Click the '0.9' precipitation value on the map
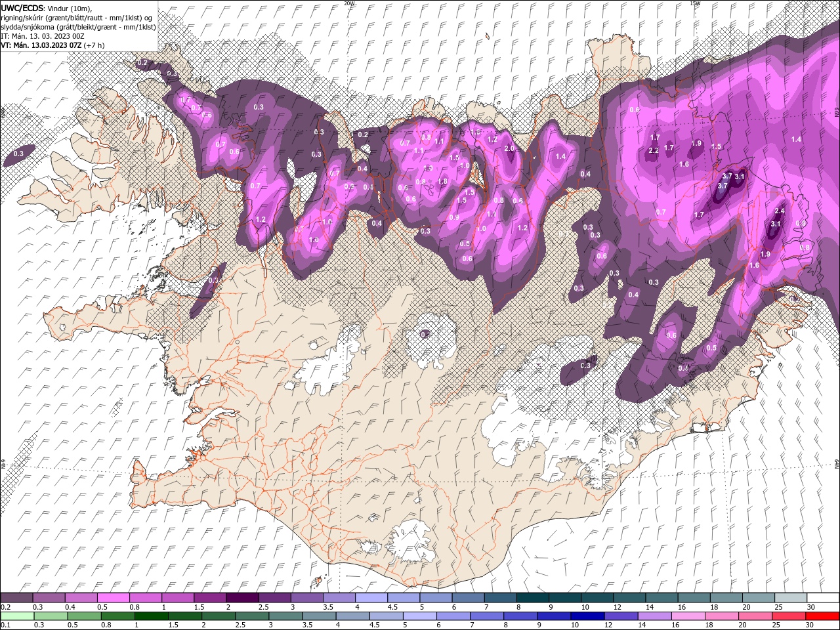 tap(454, 218)
